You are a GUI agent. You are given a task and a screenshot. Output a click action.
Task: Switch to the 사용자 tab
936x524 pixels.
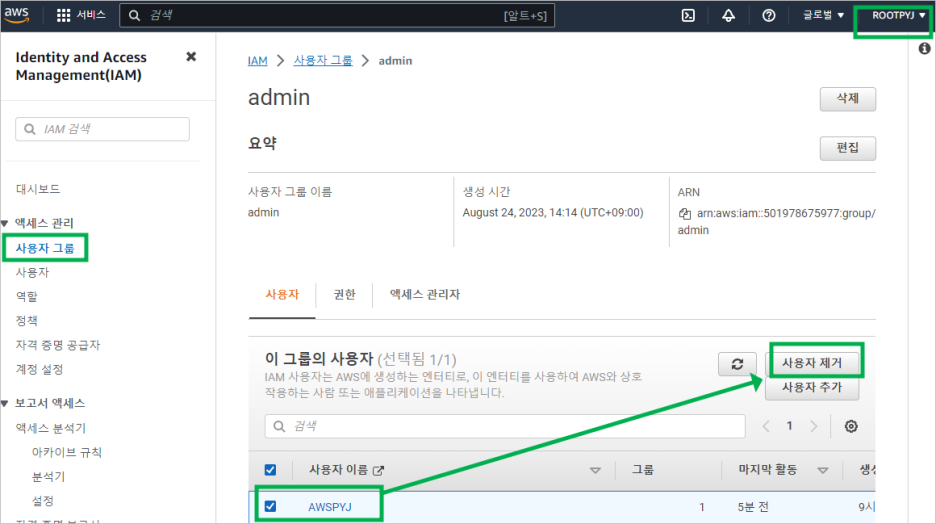point(282,294)
